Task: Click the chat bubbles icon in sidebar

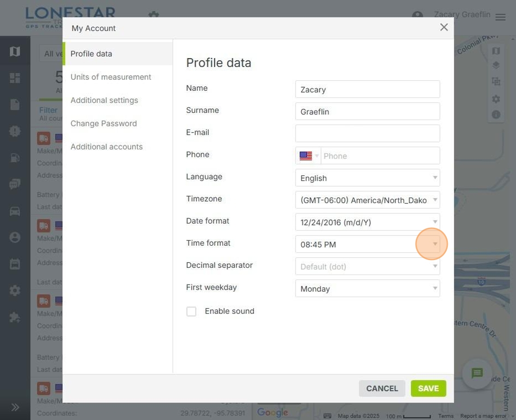Action: click(x=15, y=184)
